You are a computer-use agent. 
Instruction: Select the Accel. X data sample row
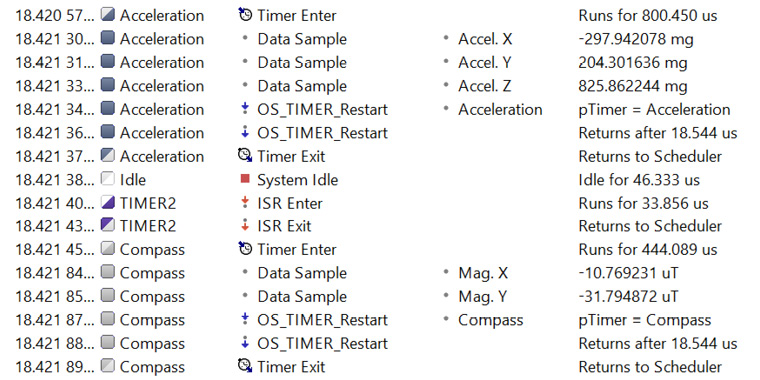(380, 39)
